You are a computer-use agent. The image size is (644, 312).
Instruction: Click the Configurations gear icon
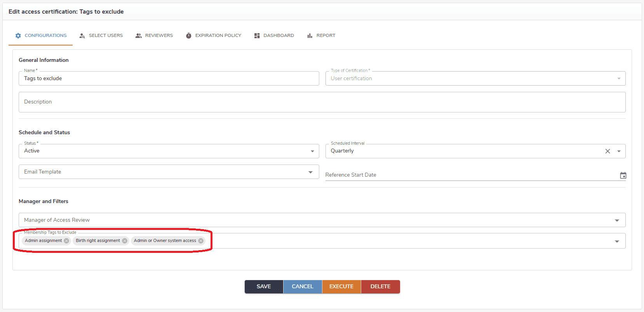[x=18, y=36]
